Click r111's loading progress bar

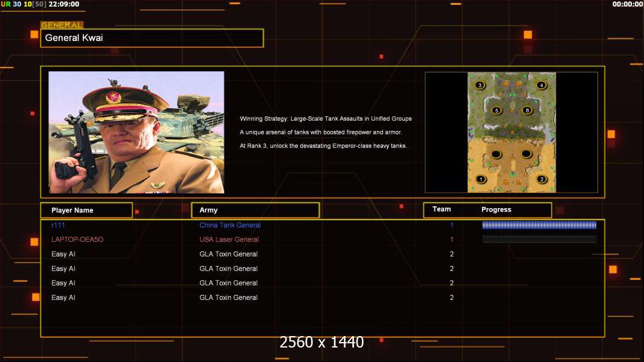539,225
